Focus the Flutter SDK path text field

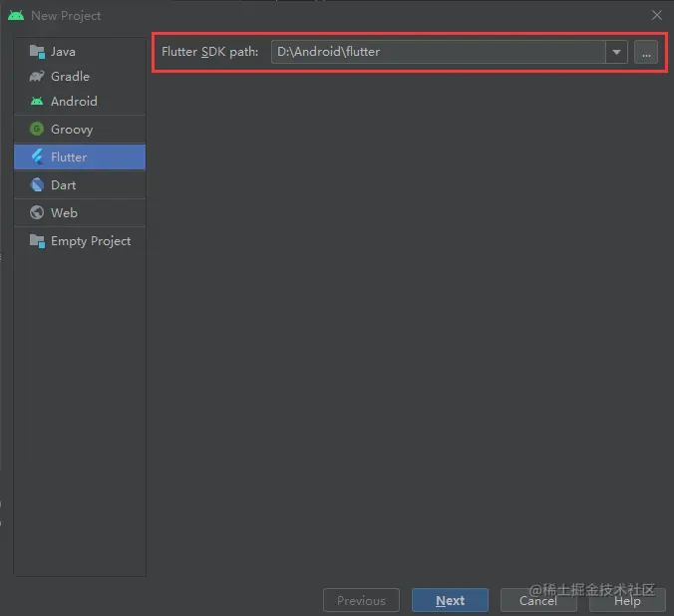439,52
